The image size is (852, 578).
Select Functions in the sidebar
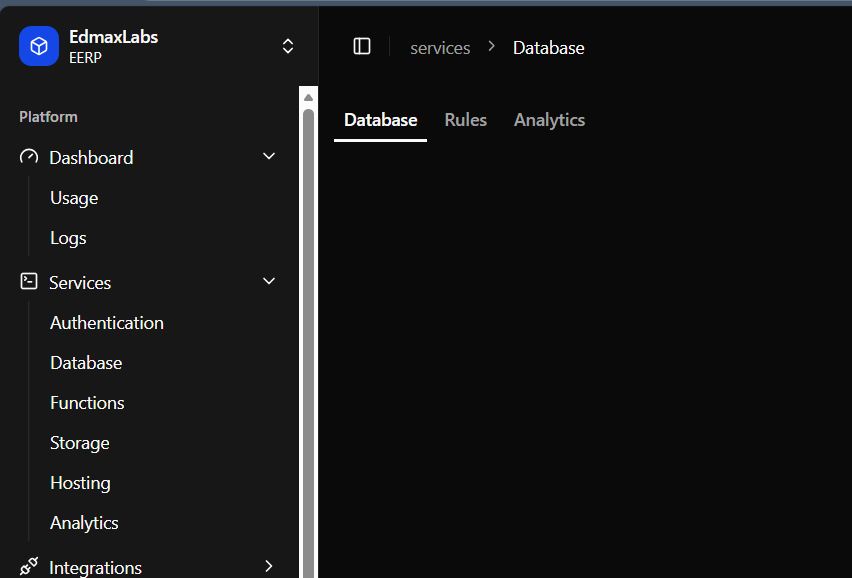(87, 402)
